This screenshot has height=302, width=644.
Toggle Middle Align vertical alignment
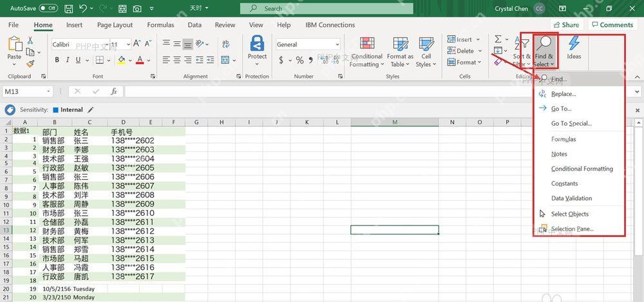pos(177,44)
